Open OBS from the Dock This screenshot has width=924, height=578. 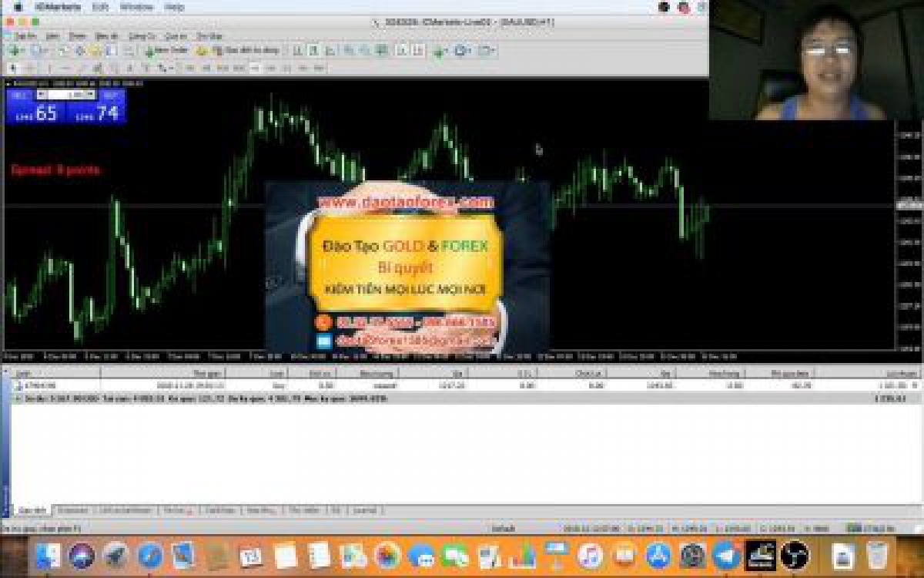pos(794,555)
